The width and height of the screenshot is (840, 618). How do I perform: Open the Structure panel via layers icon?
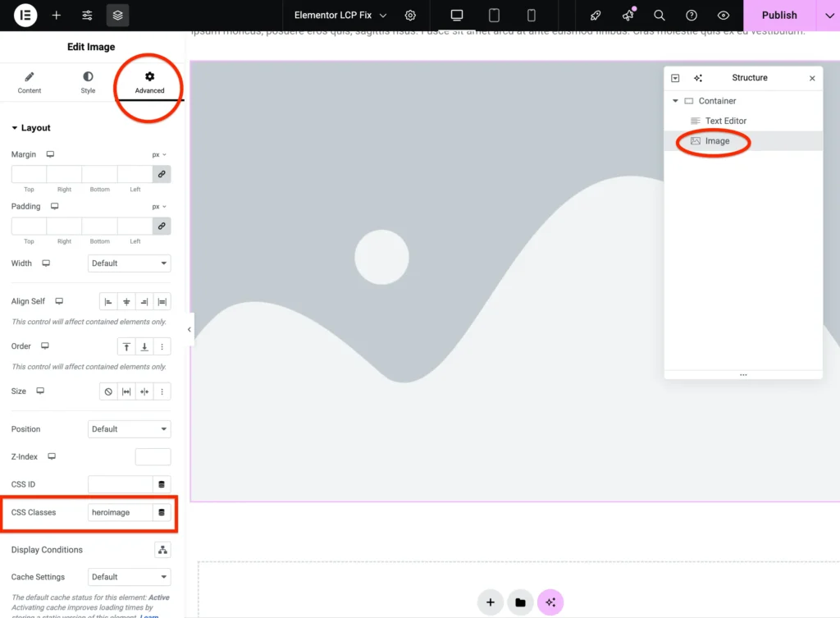click(x=117, y=15)
